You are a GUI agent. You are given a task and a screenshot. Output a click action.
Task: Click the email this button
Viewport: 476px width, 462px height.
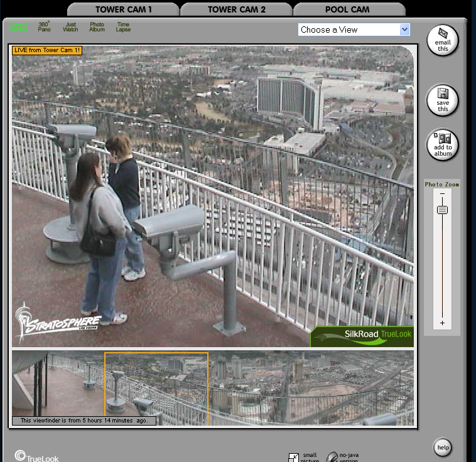tap(443, 40)
